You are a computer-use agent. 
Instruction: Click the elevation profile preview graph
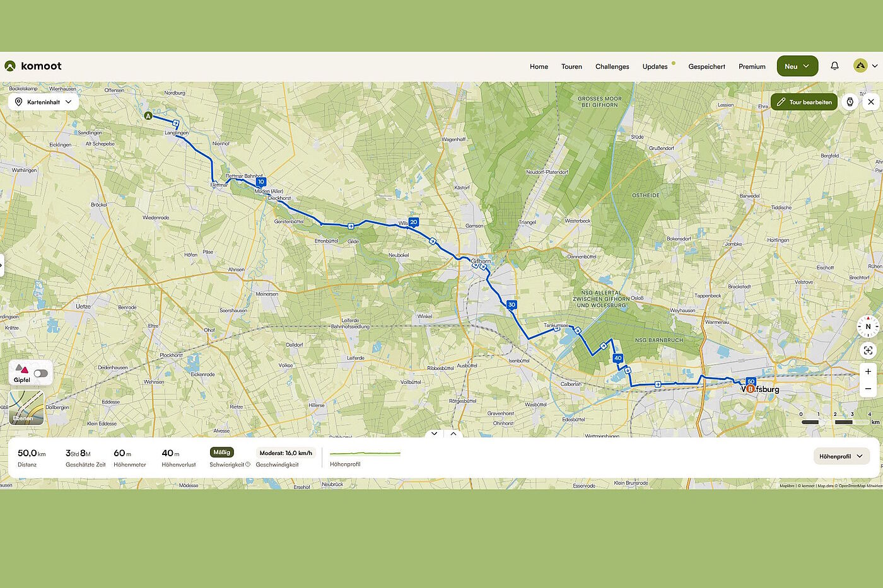[365, 453]
